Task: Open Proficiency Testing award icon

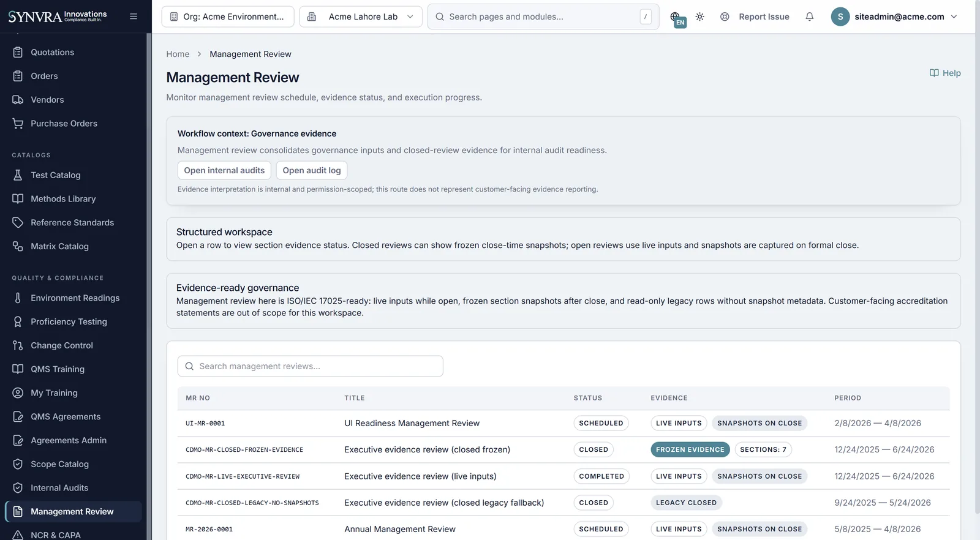Action: click(x=18, y=321)
